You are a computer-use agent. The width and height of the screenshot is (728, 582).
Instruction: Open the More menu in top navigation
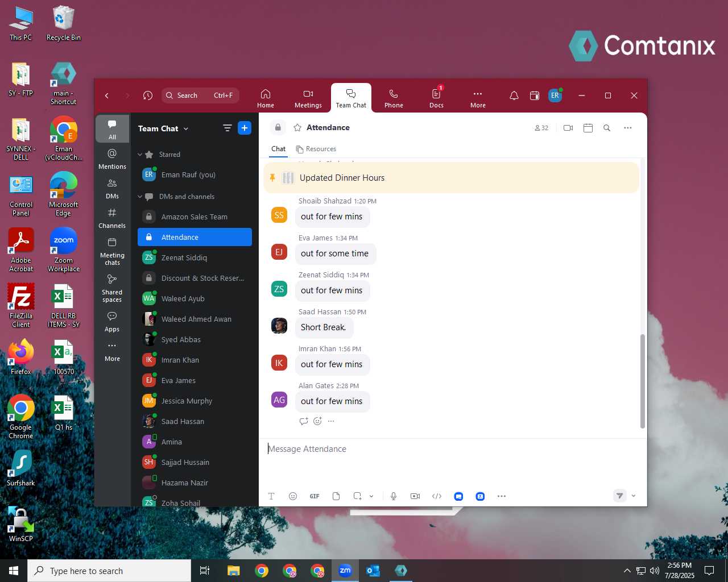point(478,98)
